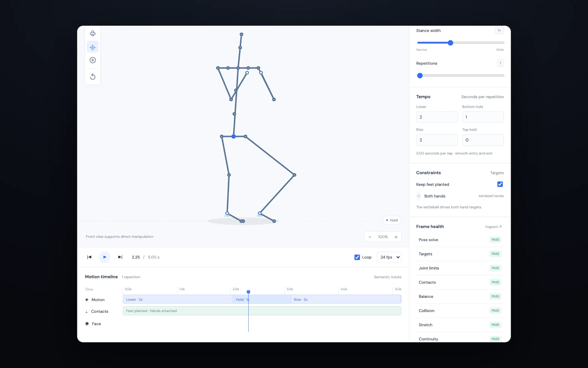Screen dimensions: 588x368
Task: Click the selected blue hip joint
Action: (234, 137)
